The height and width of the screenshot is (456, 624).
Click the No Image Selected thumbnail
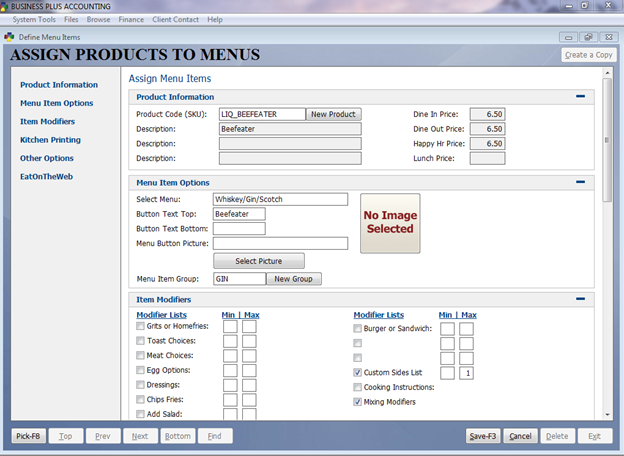point(390,224)
